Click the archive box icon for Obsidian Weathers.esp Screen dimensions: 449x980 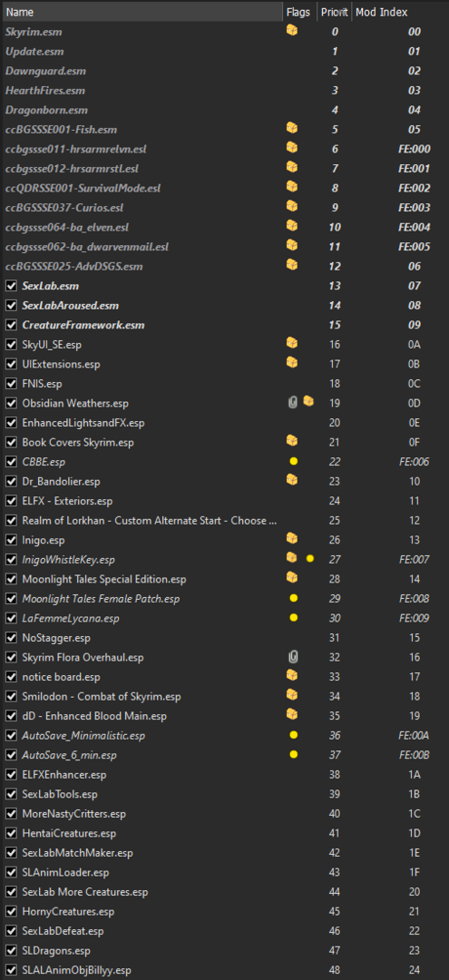click(x=308, y=402)
